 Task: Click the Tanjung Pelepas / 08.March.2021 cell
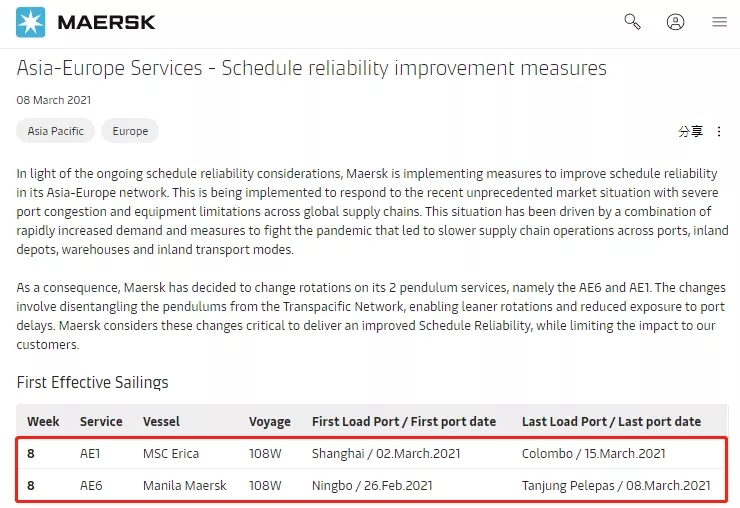click(x=616, y=485)
